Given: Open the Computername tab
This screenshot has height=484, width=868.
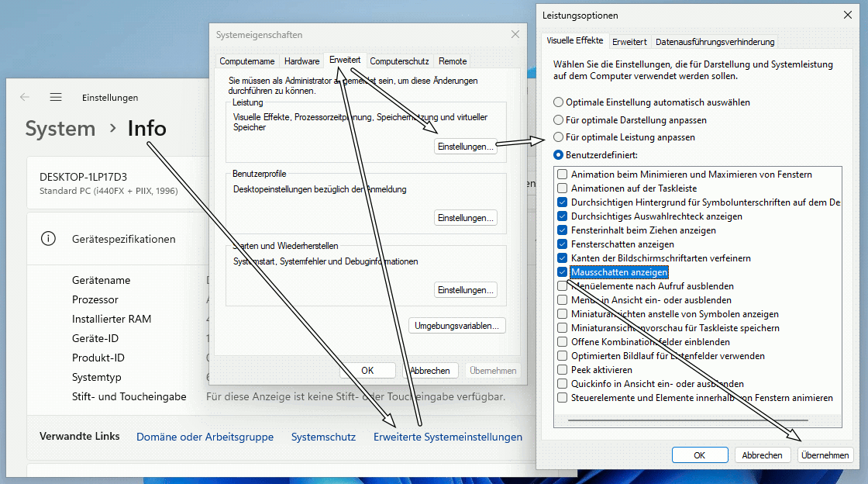Looking at the screenshot, I should [247, 61].
